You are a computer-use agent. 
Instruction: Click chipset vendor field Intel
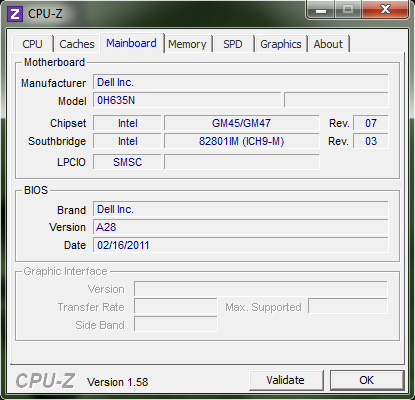[127, 123]
